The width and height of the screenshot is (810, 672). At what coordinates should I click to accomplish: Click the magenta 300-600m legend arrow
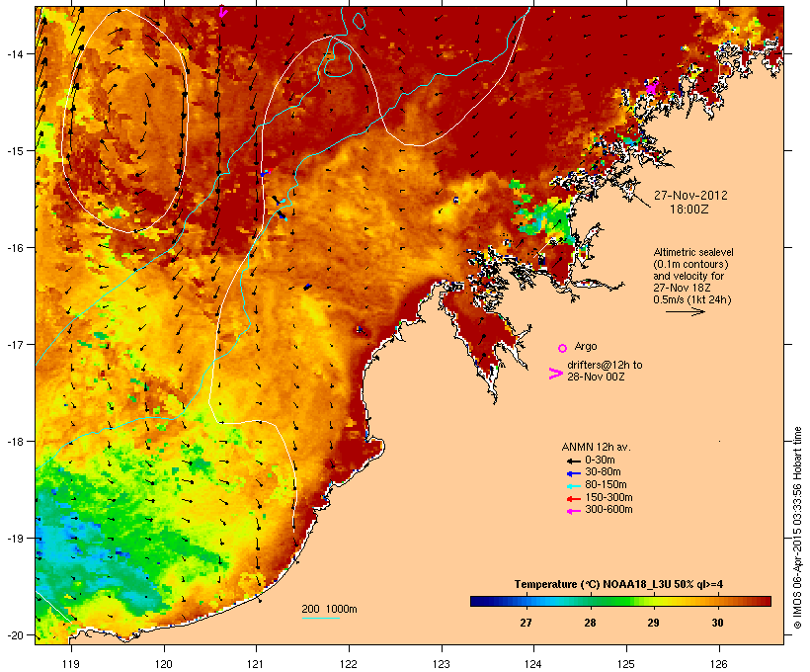tap(574, 511)
